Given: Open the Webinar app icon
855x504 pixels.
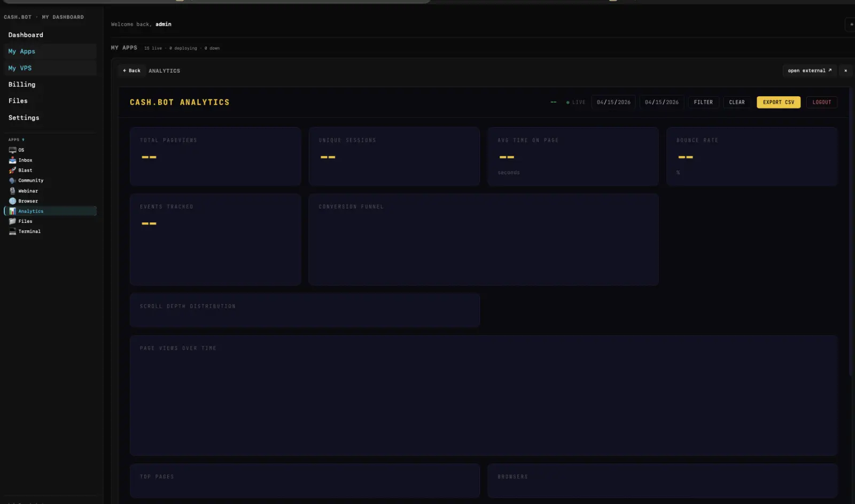Looking at the screenshot, I should tap(12, 191).
